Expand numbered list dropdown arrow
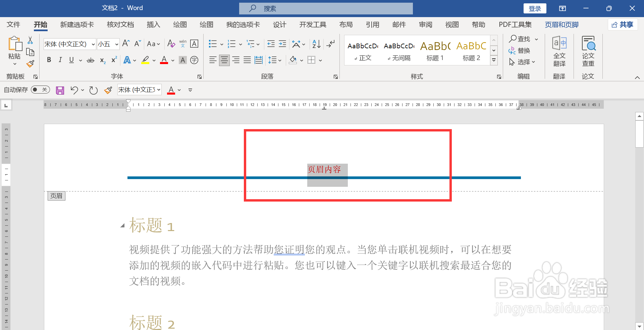644x330 pixels. click(x=240, y=44)
